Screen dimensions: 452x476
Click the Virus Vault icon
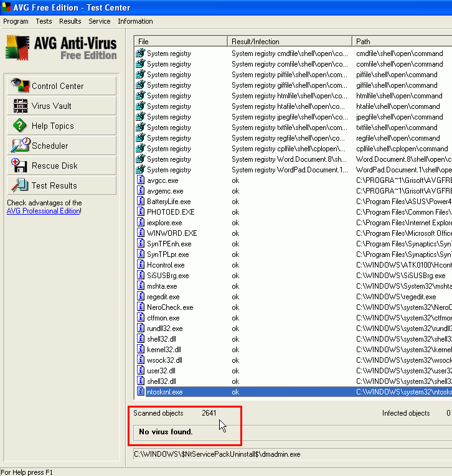(21, 106)
